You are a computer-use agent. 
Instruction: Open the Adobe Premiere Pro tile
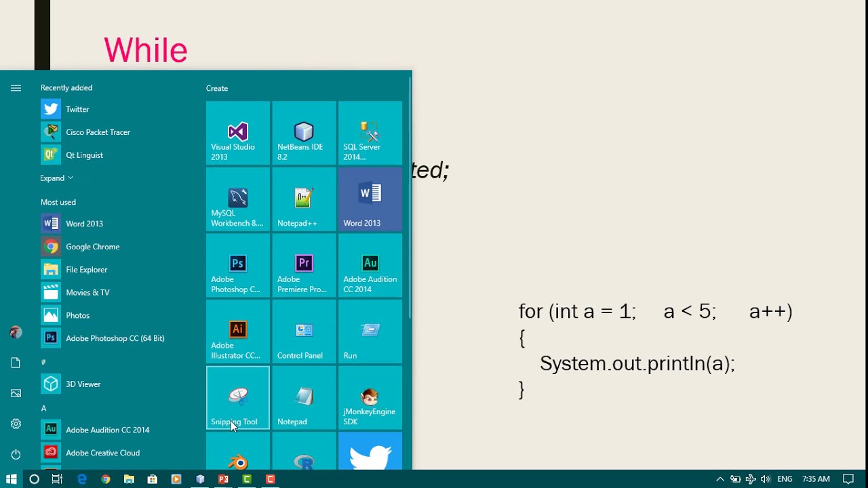click(304, 266)
